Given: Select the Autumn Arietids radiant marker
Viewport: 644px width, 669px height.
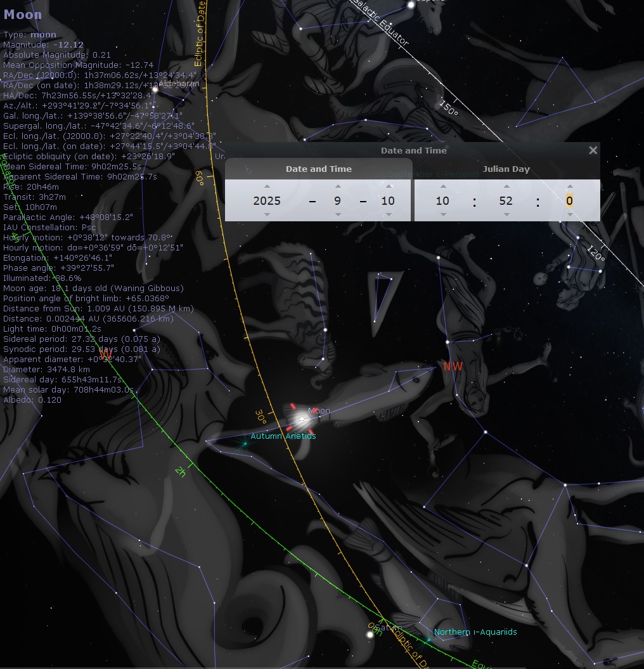Looking at the screenshot, I should click(245, 444).
